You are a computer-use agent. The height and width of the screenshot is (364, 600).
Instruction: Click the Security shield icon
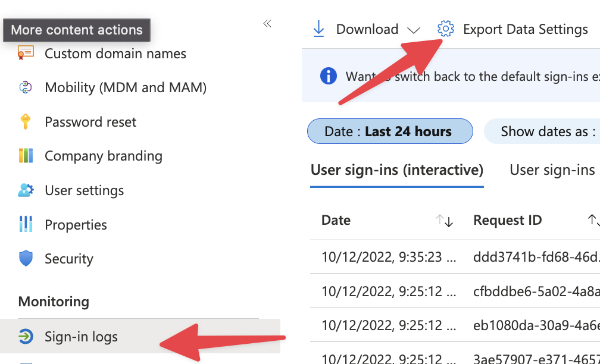point(25,259)
